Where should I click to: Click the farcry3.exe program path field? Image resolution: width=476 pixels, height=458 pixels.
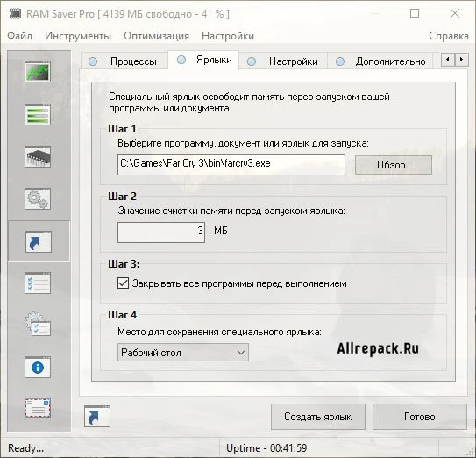tap(231, 165)
